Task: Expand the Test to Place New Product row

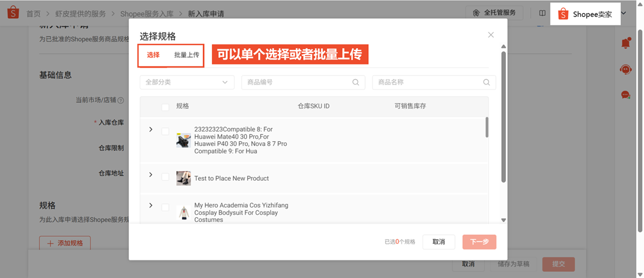Action: click(x=151, y=175)
